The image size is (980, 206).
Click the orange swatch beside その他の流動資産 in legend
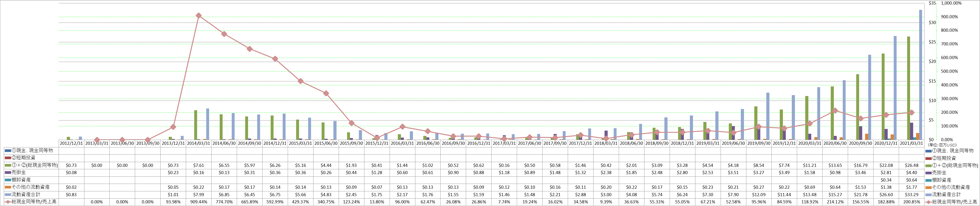pyautogui.click(x=929, y=187)
